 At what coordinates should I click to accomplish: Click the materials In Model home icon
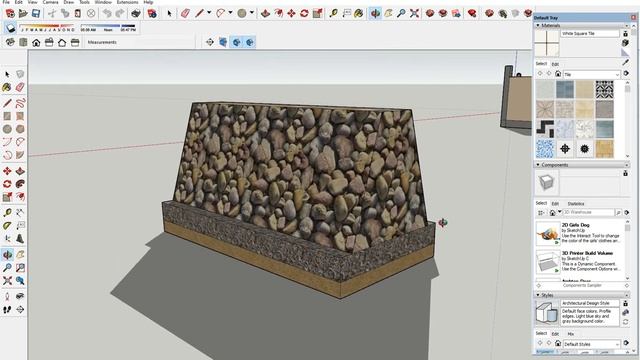pyautogui.click(x=558, y=74)
